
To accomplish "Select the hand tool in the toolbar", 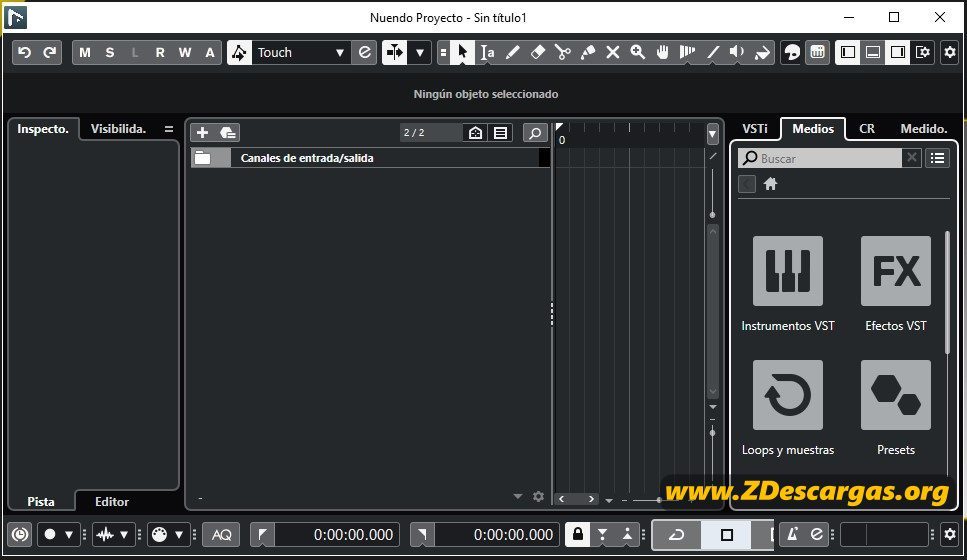I will tap(662, 52).
